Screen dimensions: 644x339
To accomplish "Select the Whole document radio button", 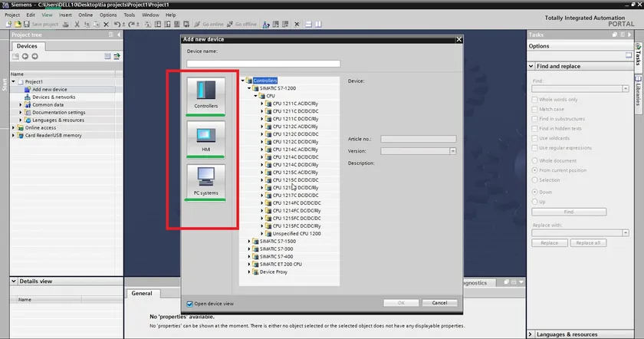I will pyautogui.click(x=535, y=160).
